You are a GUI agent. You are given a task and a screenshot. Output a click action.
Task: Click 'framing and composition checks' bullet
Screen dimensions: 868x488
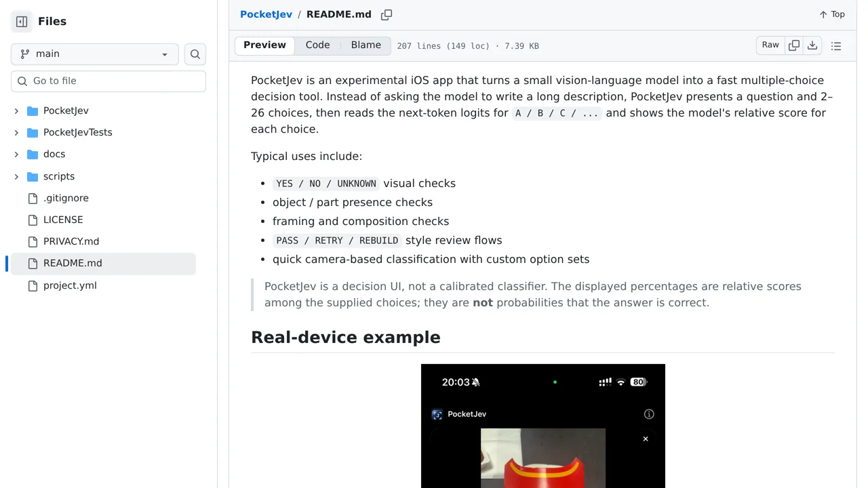361,221
